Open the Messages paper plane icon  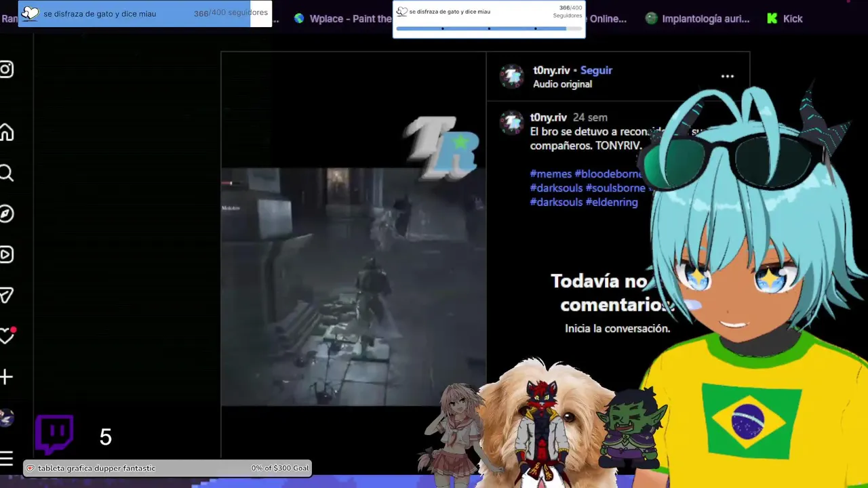click(x=6, y=296)
